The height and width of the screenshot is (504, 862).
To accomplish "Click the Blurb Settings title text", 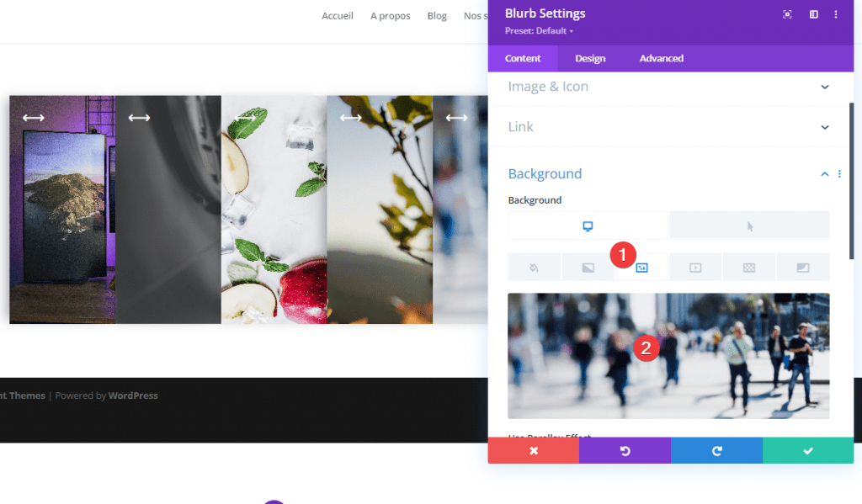I will (x=545, y=13).
